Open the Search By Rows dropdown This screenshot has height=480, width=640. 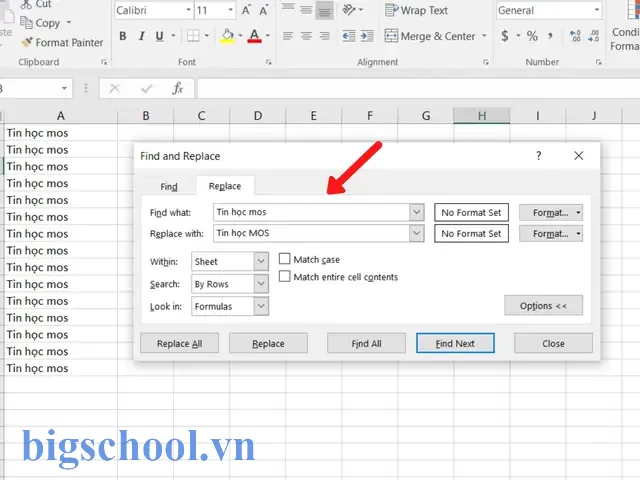261,284
